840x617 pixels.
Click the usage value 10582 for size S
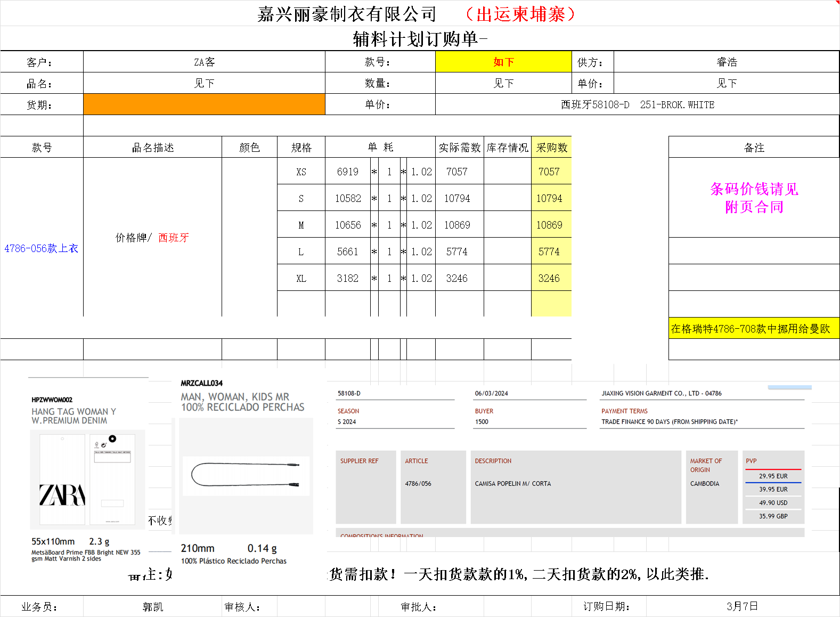tap(348, 198)
